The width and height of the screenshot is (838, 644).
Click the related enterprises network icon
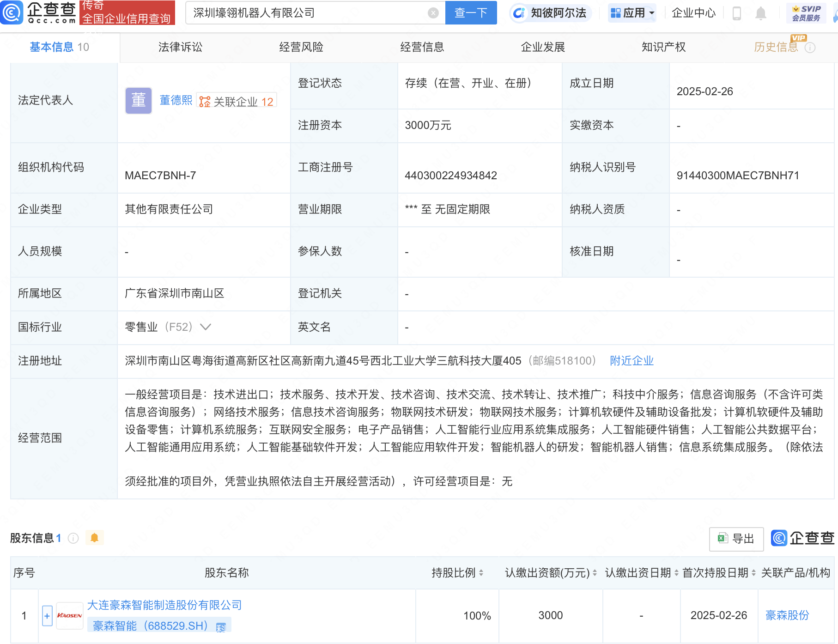204,102
